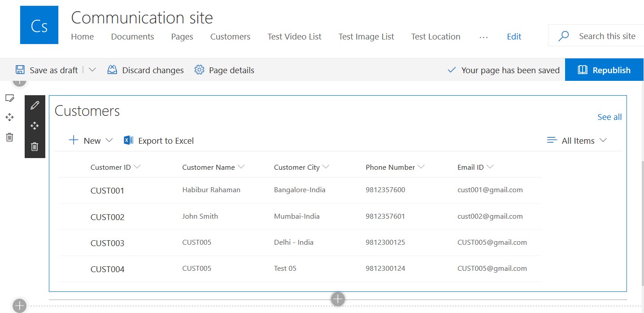Expand the Customer Name column sort menu
The image size is (644, 313).
(242, 166)
